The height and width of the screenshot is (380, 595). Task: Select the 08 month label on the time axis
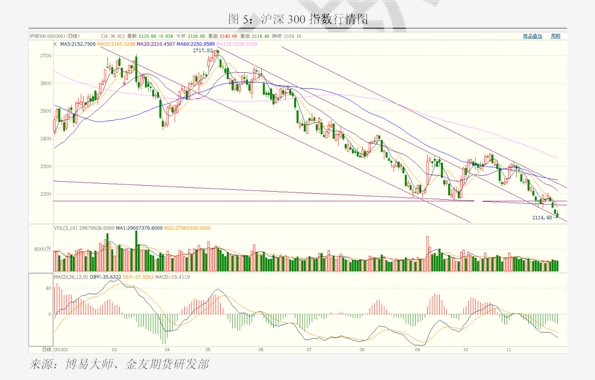362,350
